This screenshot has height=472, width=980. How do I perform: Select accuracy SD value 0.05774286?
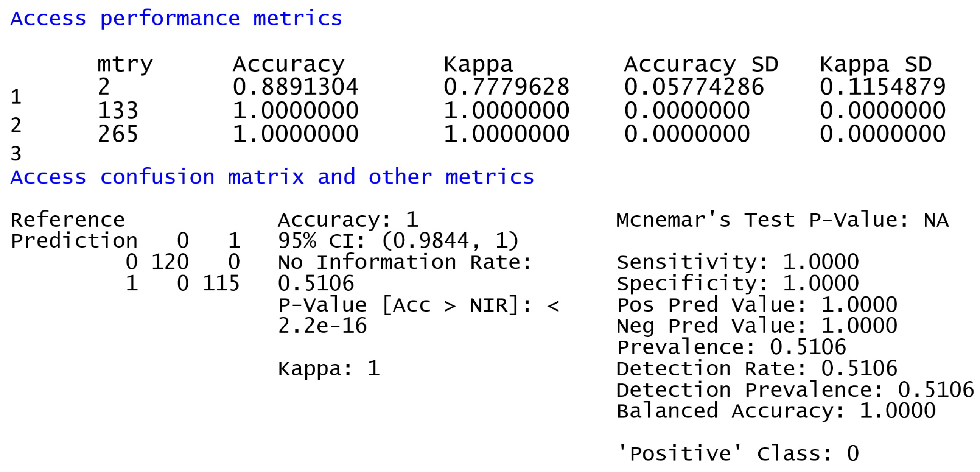pyautogui.click(x=694, y=87)
